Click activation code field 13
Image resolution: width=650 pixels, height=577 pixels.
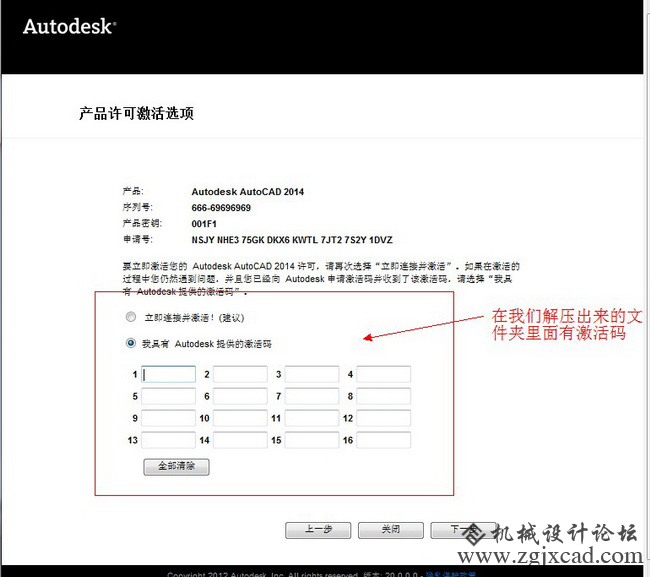point(168,440)
